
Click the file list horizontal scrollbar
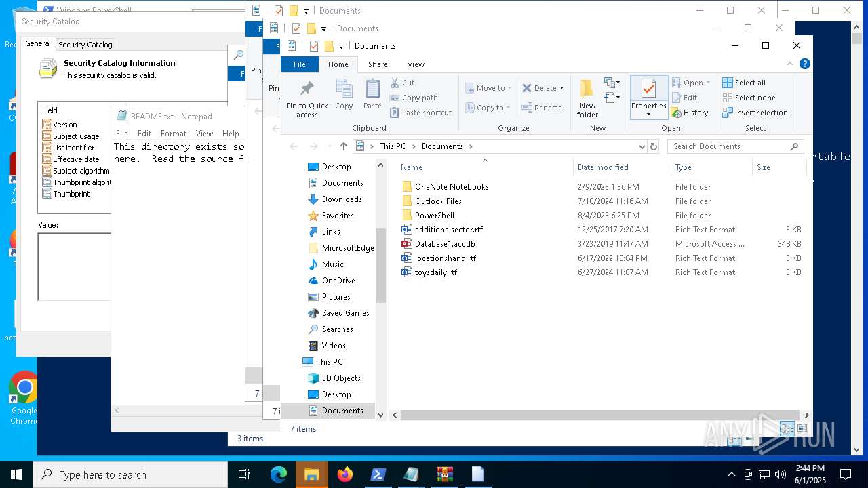pyautogui.click(x=600, y=415)
